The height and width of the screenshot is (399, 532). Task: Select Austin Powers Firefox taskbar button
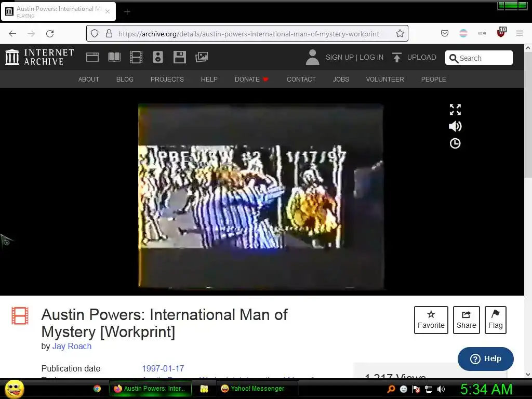coord(150,389)
